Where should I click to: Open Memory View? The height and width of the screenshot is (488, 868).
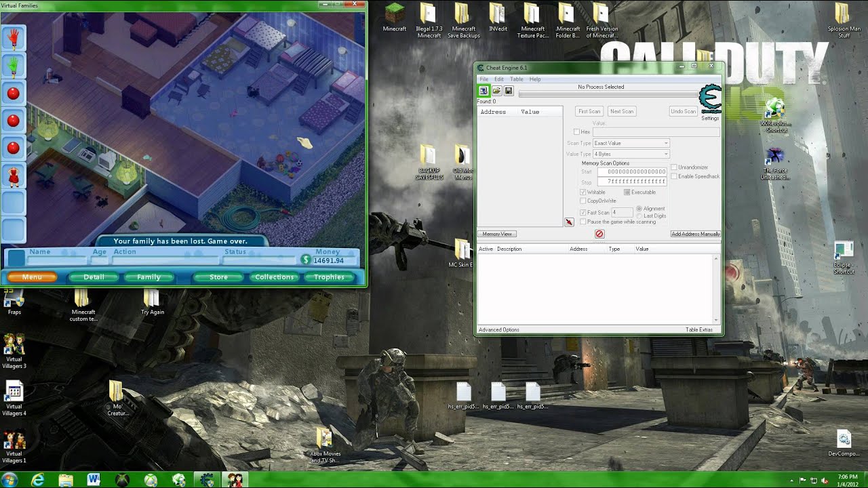(x=498, y=234)
